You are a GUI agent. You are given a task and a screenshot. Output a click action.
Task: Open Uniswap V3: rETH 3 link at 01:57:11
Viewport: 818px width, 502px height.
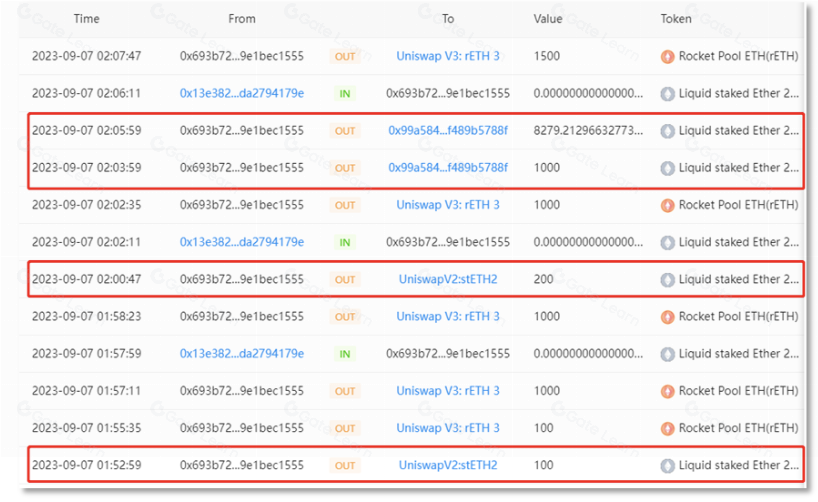(448, 390)
